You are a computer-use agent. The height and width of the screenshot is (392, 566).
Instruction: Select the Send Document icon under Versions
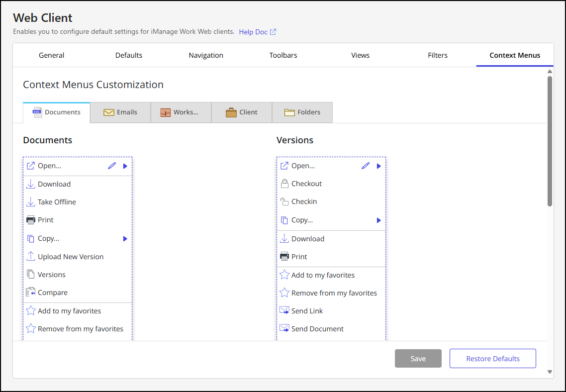click(x=284, y=328)
